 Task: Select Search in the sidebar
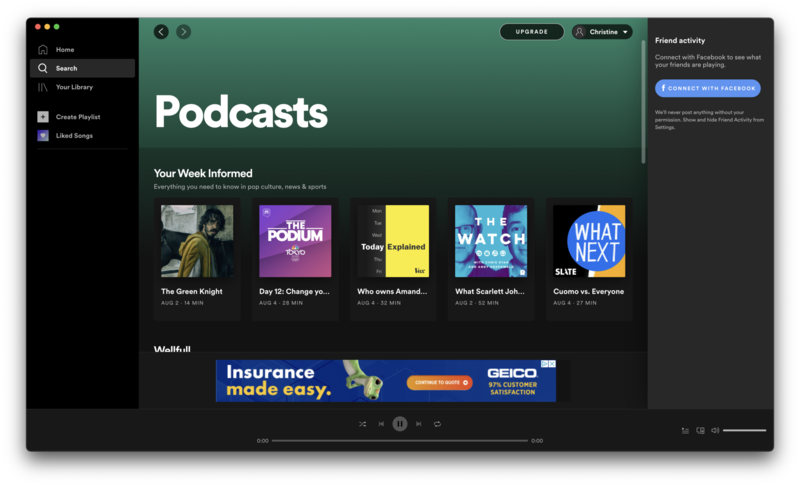[66, 68]
